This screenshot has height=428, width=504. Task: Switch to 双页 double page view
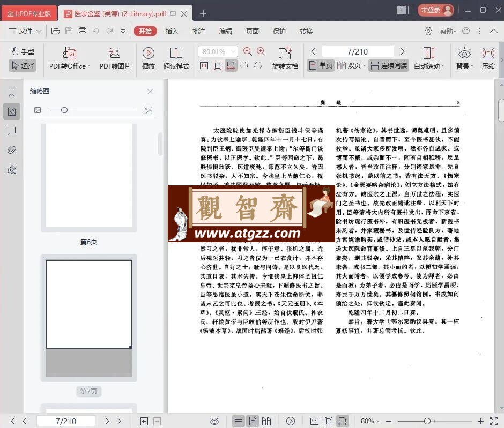tap(351, 65)
